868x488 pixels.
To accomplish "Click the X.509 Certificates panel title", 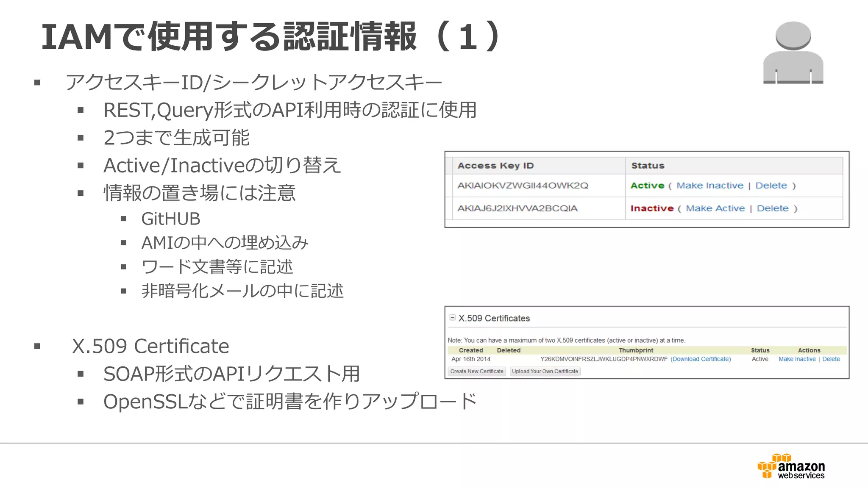I will (x=494, y=318).
